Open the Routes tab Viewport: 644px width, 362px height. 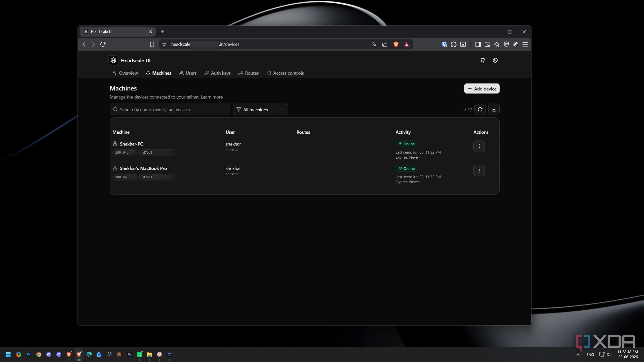click(249, 73)
